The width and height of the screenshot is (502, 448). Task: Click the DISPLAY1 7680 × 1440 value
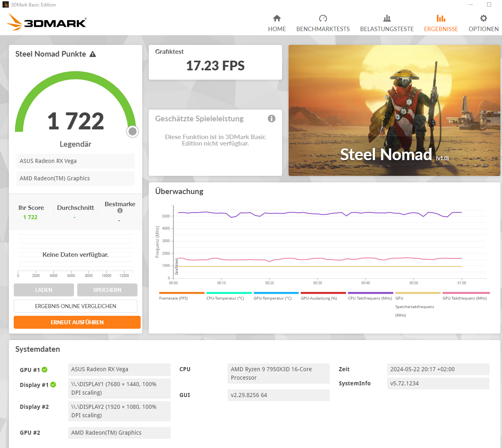119,388
